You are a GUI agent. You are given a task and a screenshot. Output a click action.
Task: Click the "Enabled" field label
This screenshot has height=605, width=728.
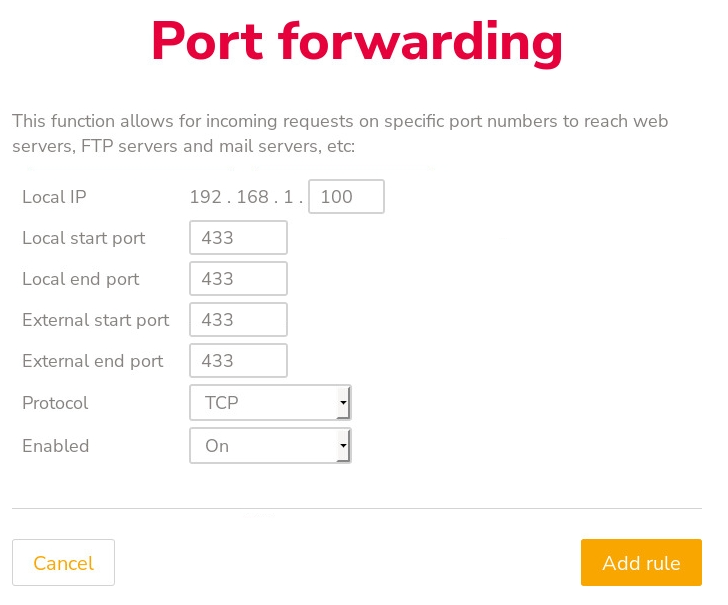pos(55,446)
